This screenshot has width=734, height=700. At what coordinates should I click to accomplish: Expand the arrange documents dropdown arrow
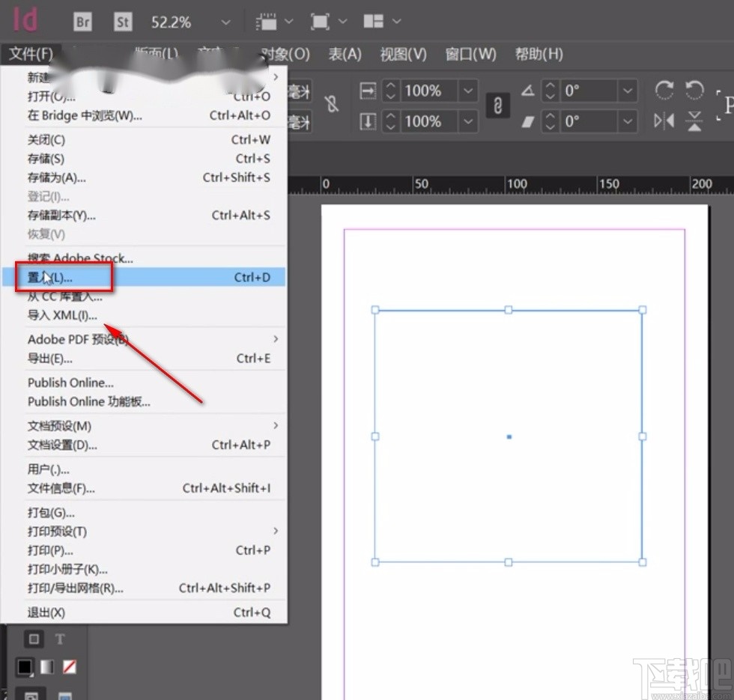(396, 21)
